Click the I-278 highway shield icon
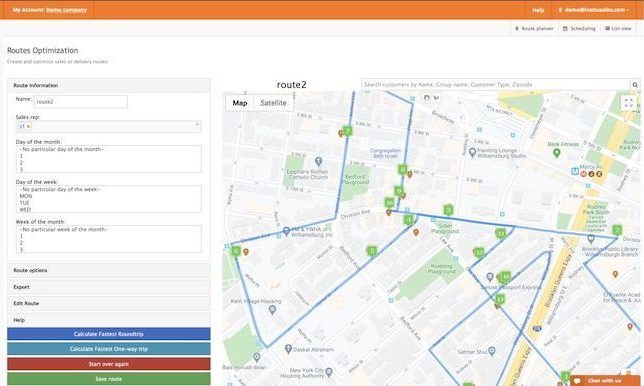This screenshot has height=386, width=644. 537,328
